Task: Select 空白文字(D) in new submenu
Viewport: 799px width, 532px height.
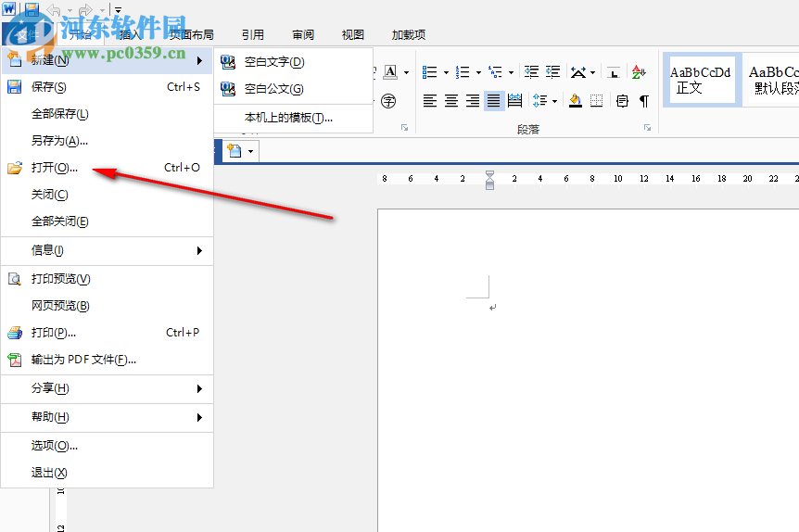Action: tap(294, 62)
